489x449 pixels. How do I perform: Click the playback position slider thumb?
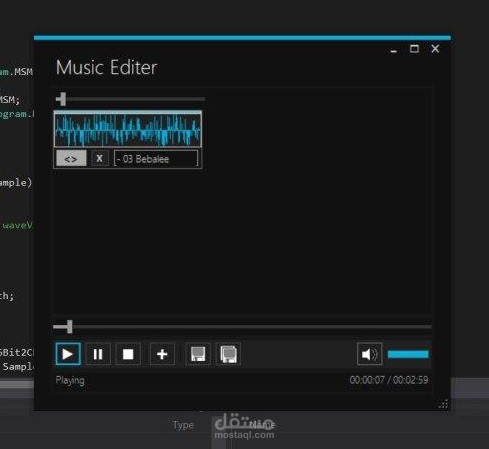click(x=69, y=327)
